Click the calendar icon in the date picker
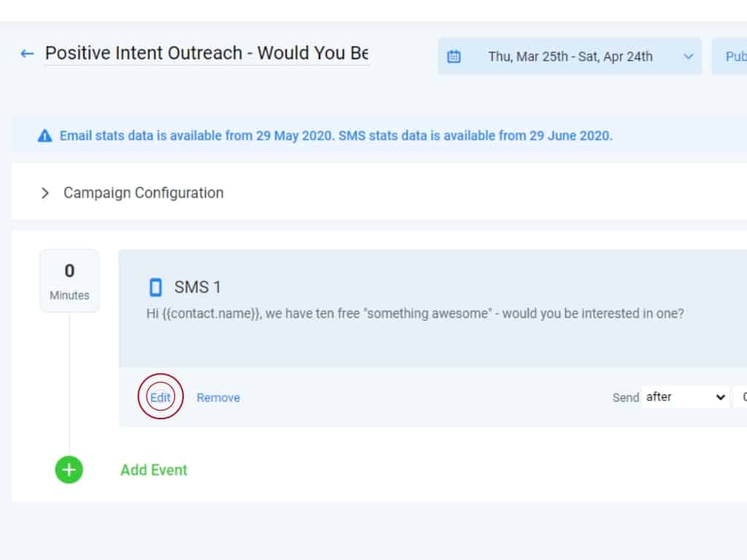Image resolution: width=747 pixels, height=560 pixels. click(454, 56)
